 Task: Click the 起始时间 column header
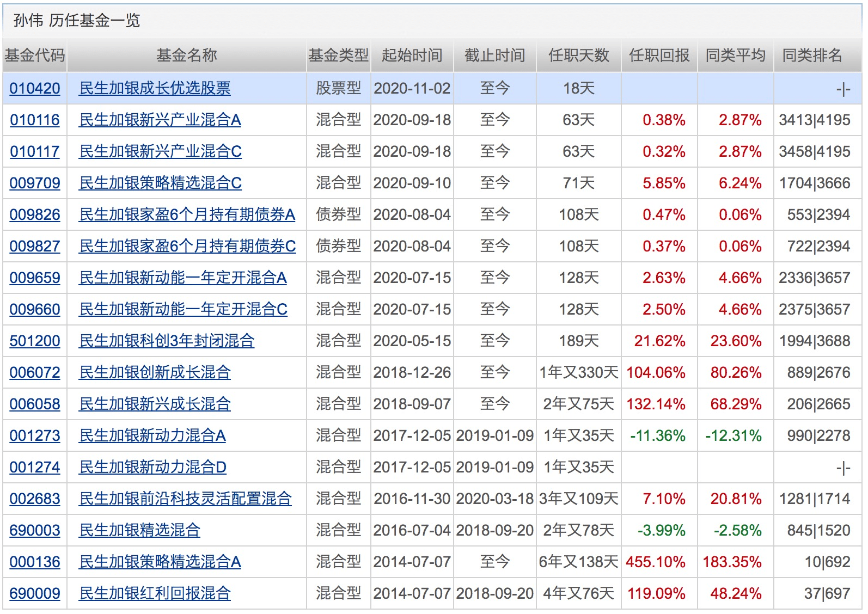[x=412, y=55]
